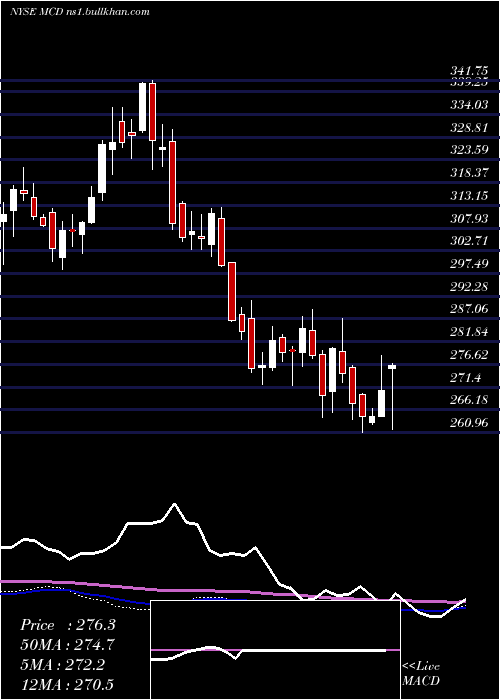500x700 pixels.
Task: Select the 313.15 price axis label
Action: point(469,195)
